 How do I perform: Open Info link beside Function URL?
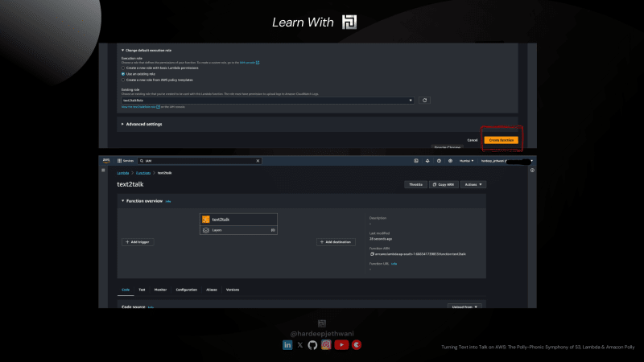coord(394,264)
